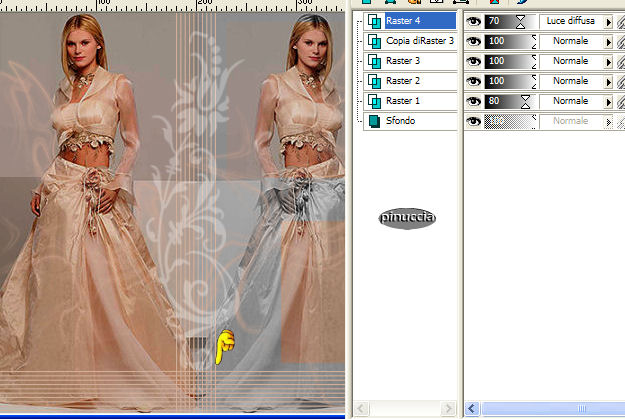
Task: Select the Raster 2 layer name
Action: [403, 81]
